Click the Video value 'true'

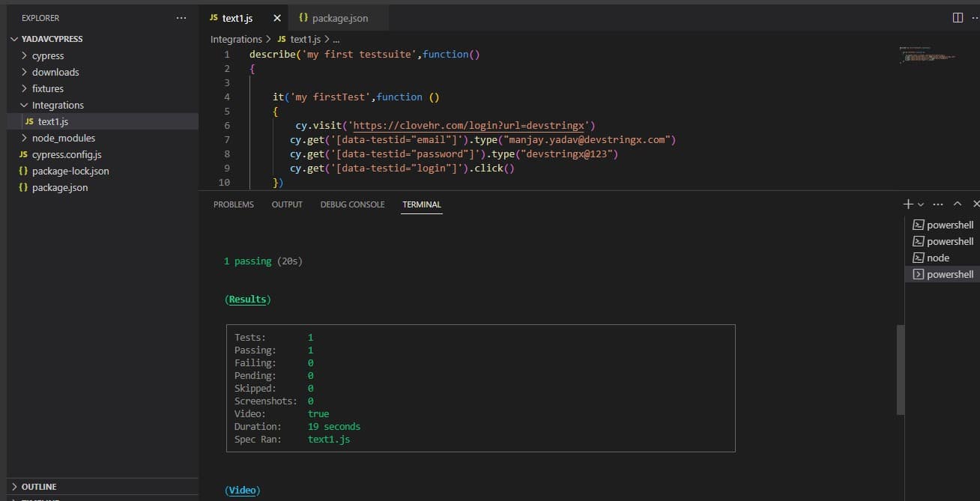[318, 414]
